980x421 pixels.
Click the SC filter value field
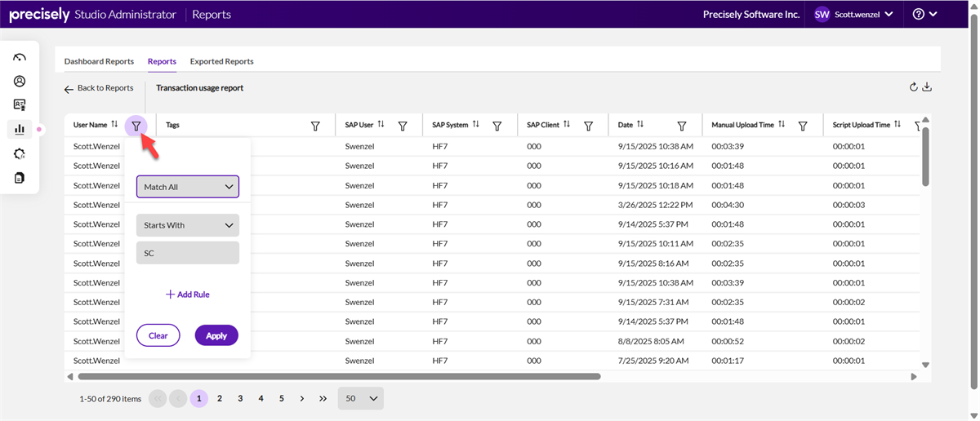point(188,253)
